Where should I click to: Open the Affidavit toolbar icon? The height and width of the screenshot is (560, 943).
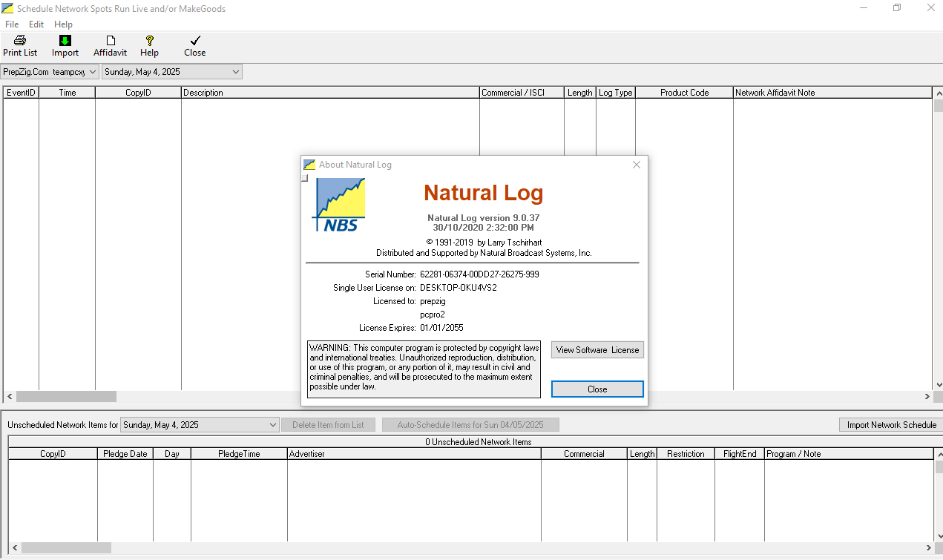click(111, 40)
